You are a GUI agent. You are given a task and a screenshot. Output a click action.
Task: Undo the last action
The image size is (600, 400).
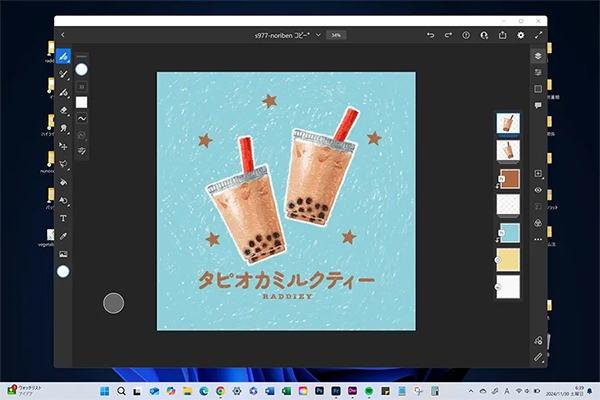pyautogui.click(x=430, y=35)
